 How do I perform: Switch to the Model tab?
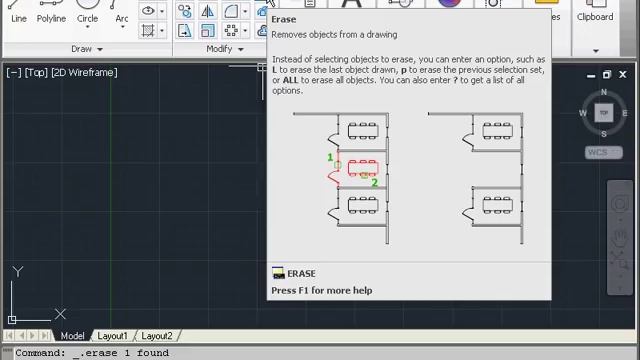[x=72, y=336]
